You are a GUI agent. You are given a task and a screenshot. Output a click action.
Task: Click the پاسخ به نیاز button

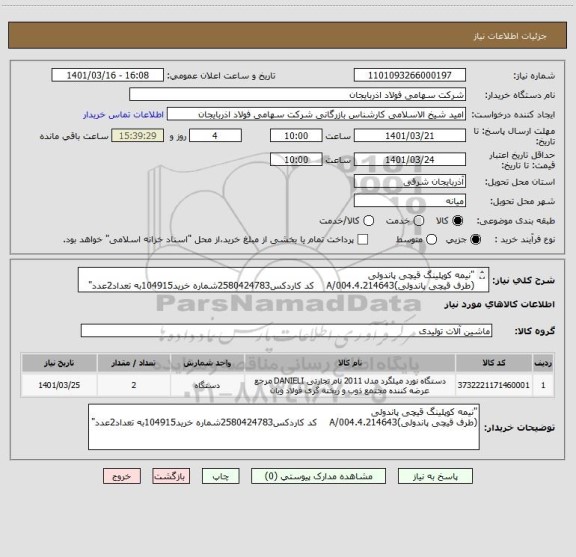click(x=435, y=476)
